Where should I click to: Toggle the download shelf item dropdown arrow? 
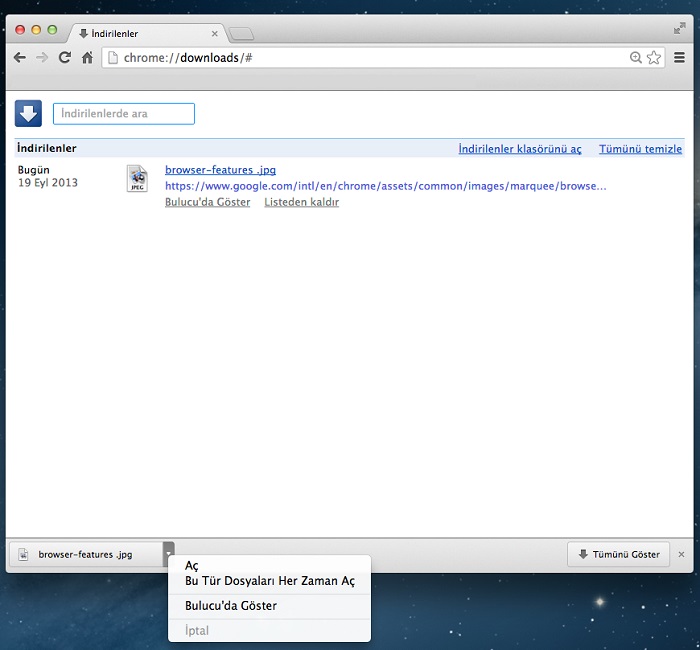tap(168, 554)
